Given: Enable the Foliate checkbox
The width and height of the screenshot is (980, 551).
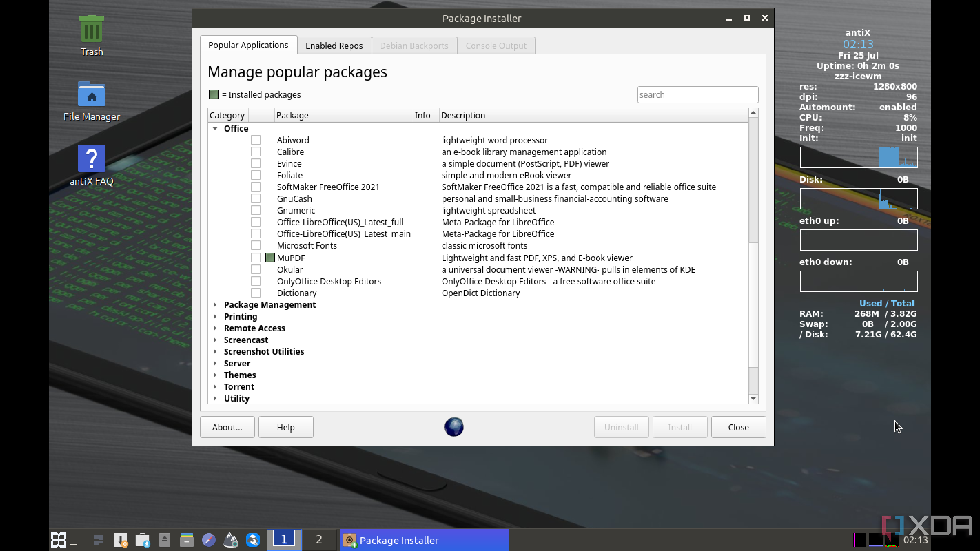Looking at the screenshot, I should [256, 175].
